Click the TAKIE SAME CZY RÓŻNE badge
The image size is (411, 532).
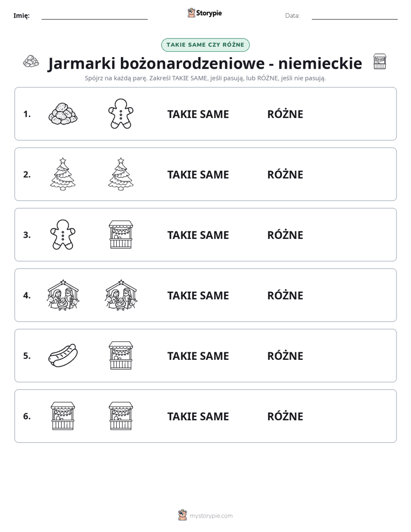(205, 45)
